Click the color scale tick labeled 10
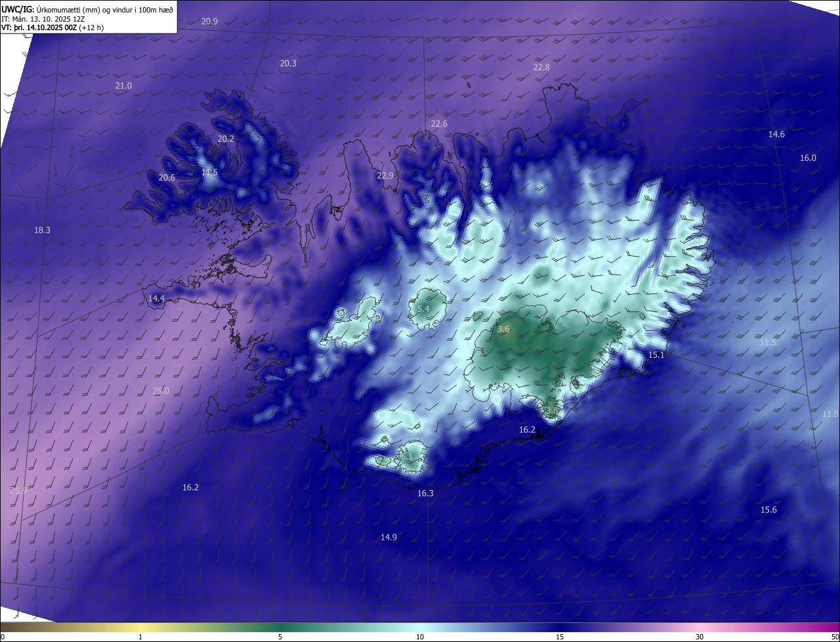Viewport: 840px width, 642px height. [x=420, y=637]
